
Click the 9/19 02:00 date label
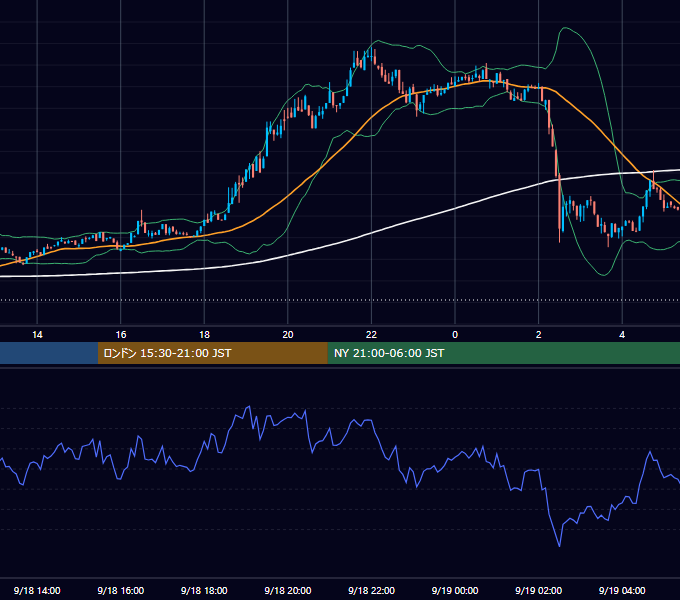tap(538, 590)
